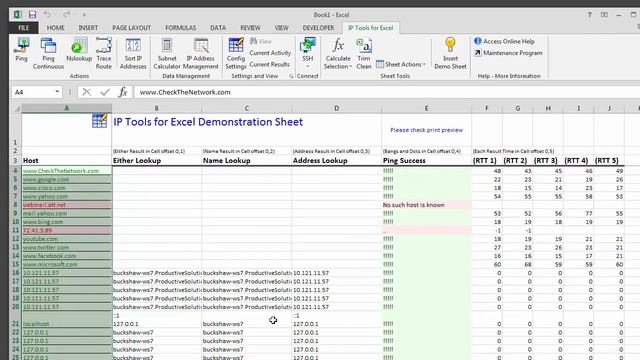640x360 pixels.
Task: Open Config Settings
Action: pyautogui.click(x=236, y=53)
